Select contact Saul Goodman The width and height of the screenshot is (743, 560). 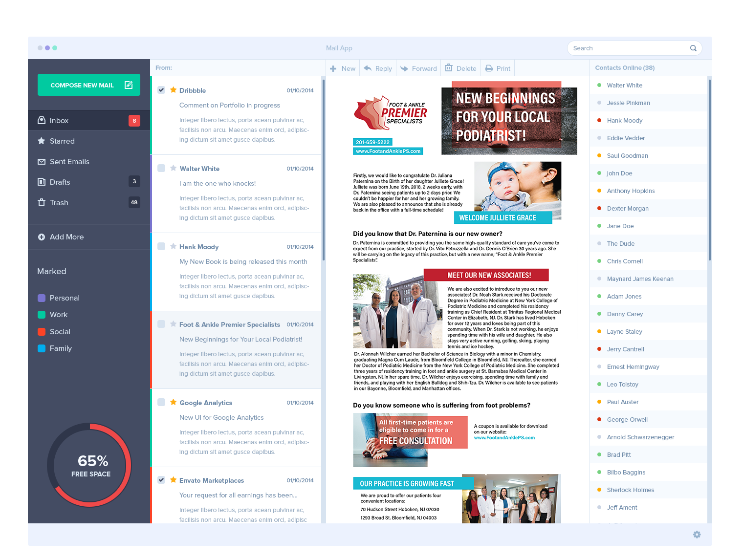click(x=649, y=155)
